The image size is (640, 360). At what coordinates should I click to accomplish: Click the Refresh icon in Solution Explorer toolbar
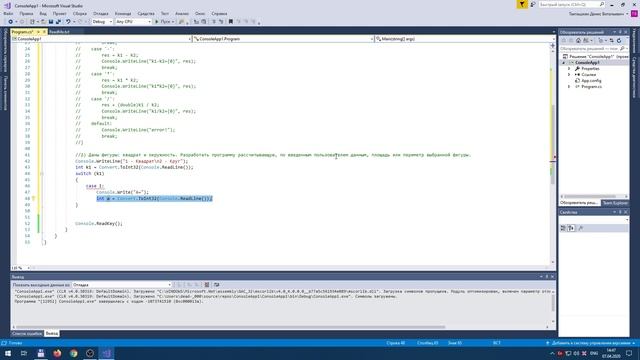(619, 40)
